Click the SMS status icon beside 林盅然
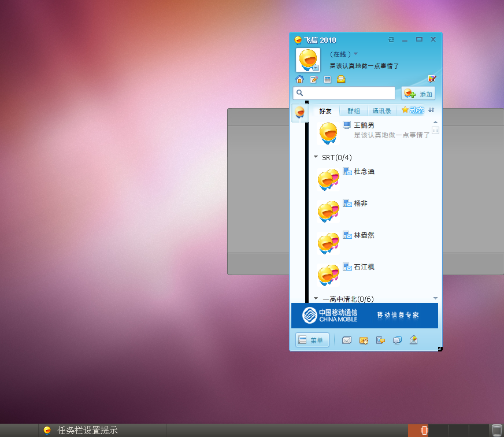Image resolution: width=504 pixels, height=437 pixels. point(347,235)
